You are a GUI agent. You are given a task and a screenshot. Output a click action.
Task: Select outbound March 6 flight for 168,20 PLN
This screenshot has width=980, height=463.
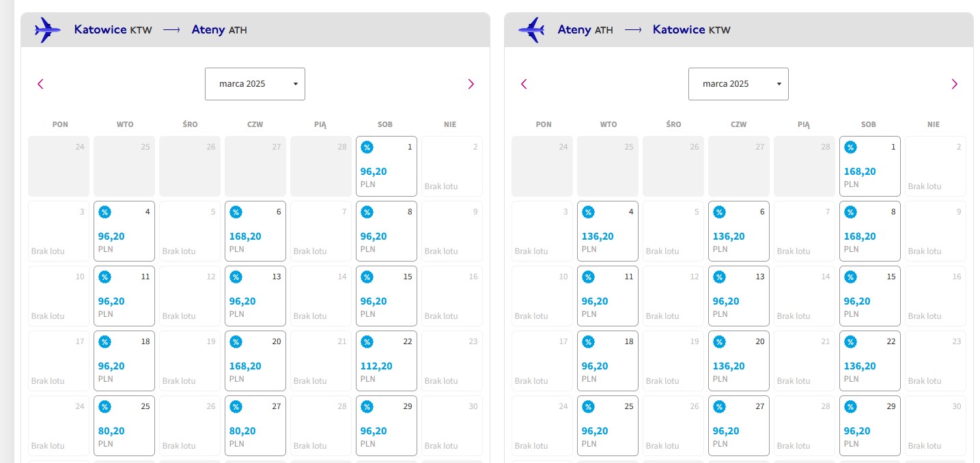point(255,231)
